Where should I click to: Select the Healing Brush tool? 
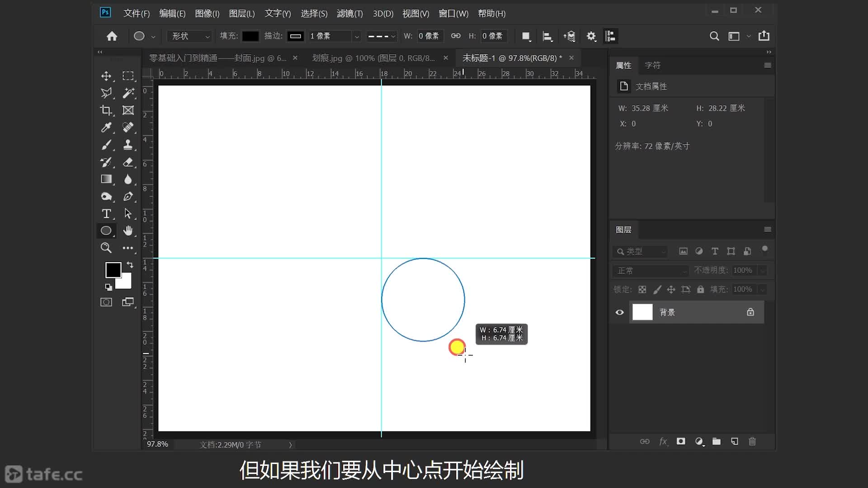[128, 127]
